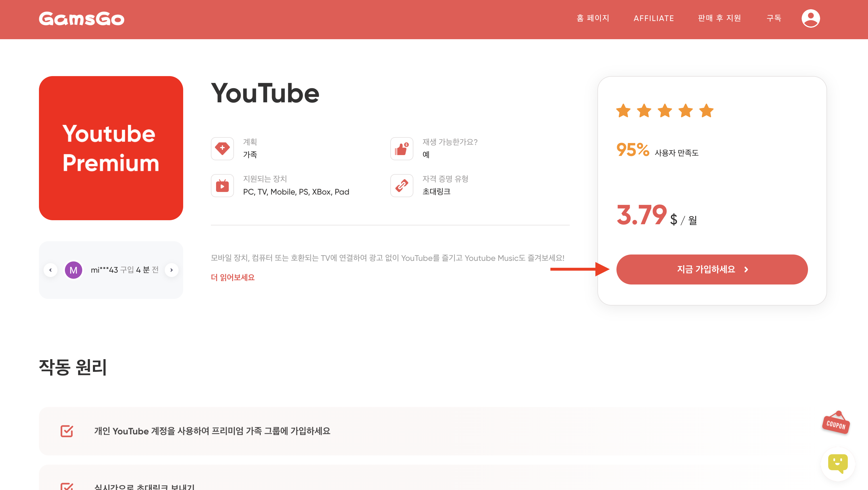Click the Youtube Premium product thumbnail
Viewport: 868px width, 490px height.
click(111, 148)
